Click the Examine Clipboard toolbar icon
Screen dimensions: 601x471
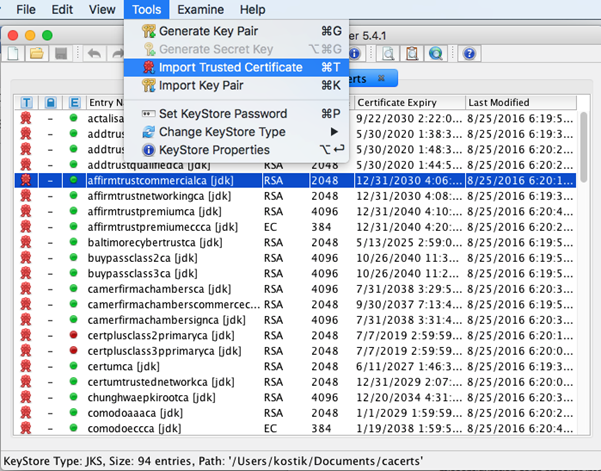pos(412,53)
